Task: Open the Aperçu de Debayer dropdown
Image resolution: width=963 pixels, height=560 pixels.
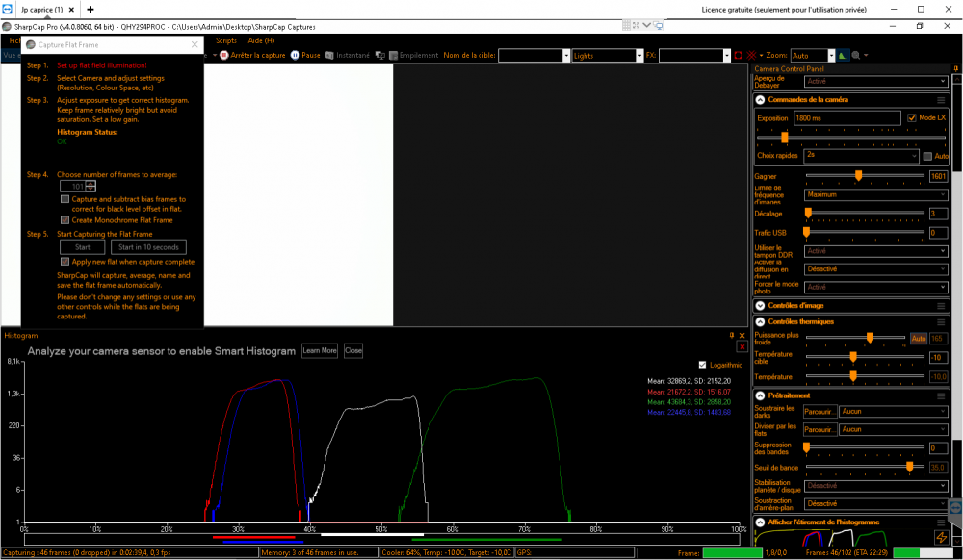Action: (875, 81)
